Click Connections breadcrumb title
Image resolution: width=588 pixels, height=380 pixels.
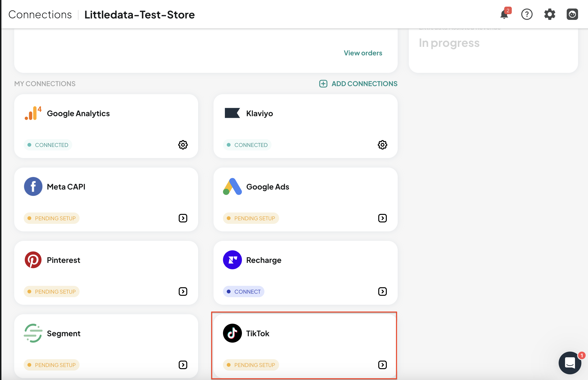(x=40, y=15)
